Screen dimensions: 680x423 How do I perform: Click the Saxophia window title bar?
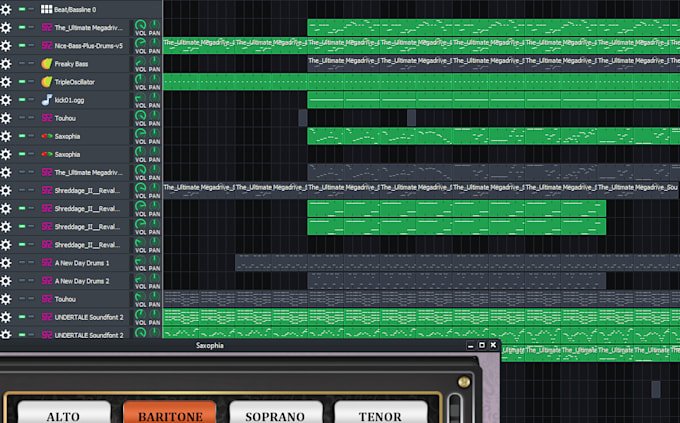click(x=250, y=345)
